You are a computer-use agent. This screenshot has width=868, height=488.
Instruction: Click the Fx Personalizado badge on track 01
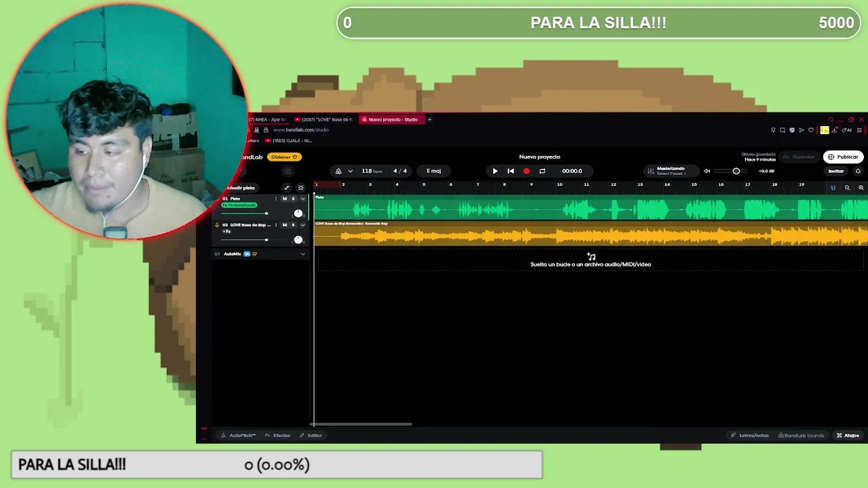239,205
